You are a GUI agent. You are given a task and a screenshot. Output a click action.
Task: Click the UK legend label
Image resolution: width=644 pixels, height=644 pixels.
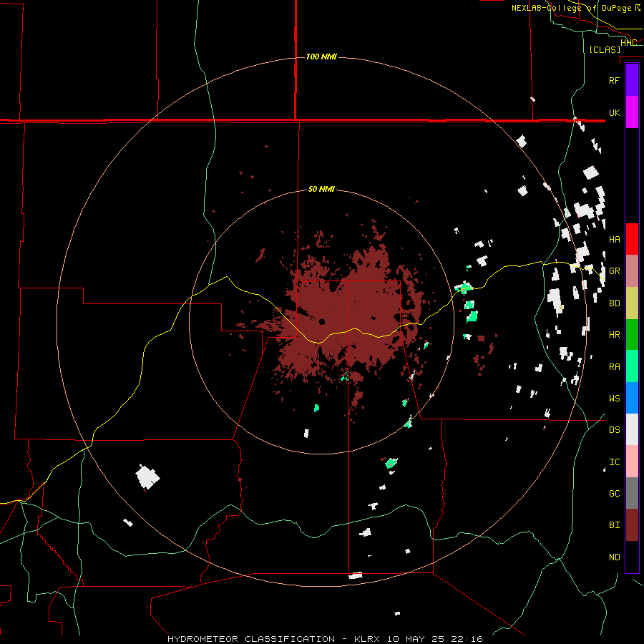(614, 112)
